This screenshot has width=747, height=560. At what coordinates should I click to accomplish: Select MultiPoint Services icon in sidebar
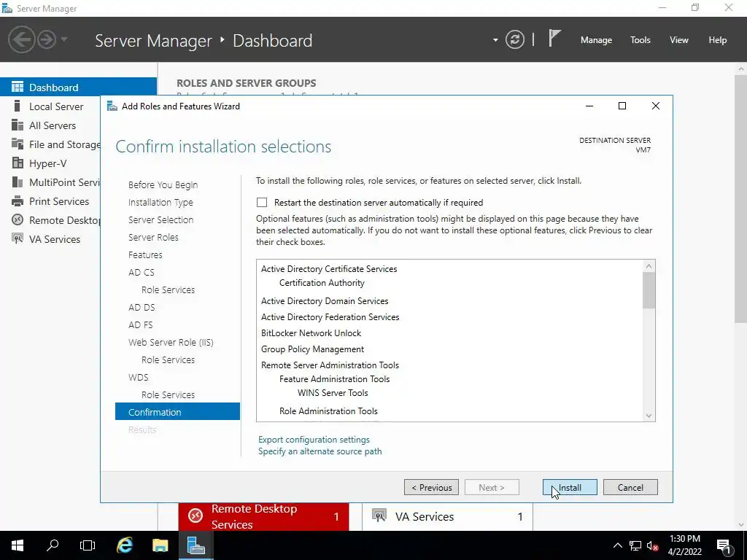pyautogui.click(x=18, y=182)
